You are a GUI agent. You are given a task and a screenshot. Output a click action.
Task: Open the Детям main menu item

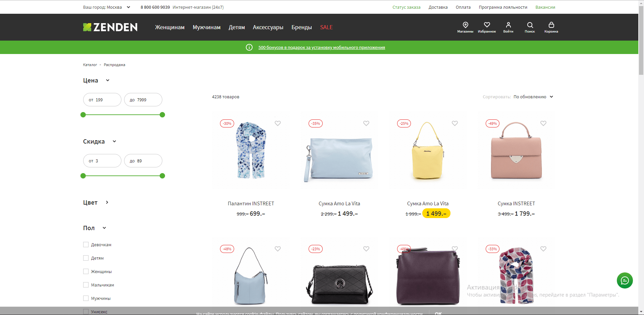[237, 27]
